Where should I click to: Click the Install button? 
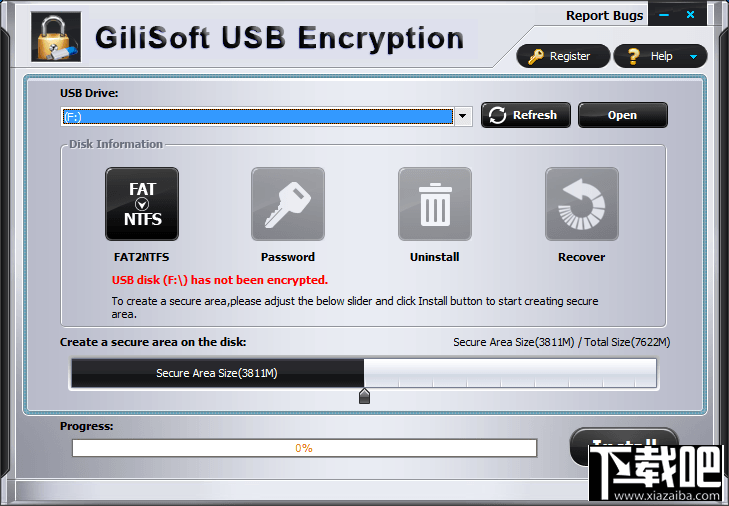[x=624, y=446]
